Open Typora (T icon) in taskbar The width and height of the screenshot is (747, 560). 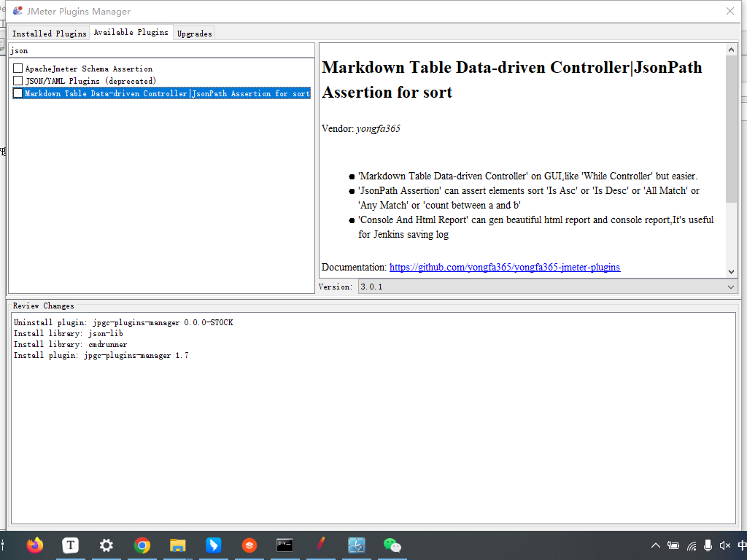[x=71, y=545]
